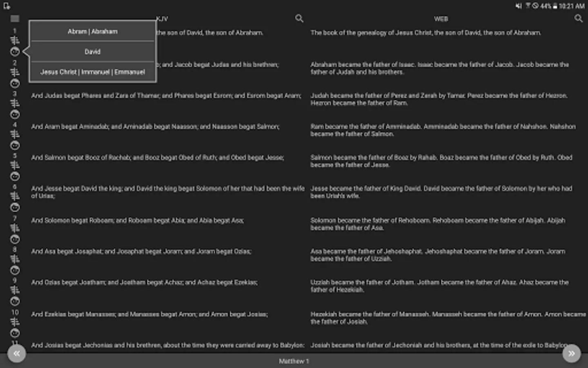Select WEB verse 'Judah became the father of Perez'
The image size is (588, 368).
439,99
